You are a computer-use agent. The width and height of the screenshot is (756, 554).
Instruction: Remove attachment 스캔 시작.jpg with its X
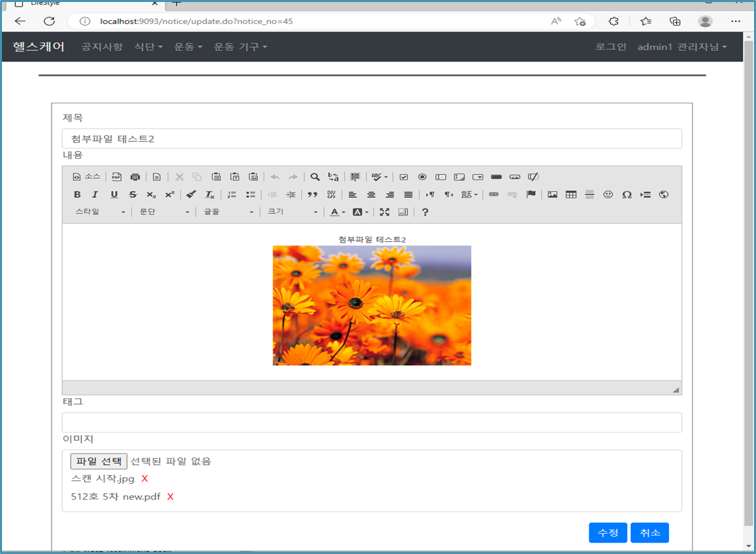click(x=145, y=479)
